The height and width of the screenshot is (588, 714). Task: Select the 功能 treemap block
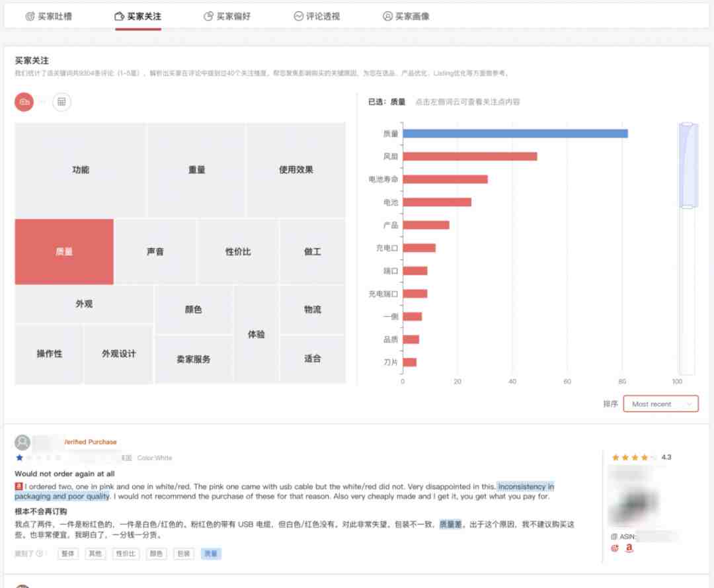(x=81, y=170)
